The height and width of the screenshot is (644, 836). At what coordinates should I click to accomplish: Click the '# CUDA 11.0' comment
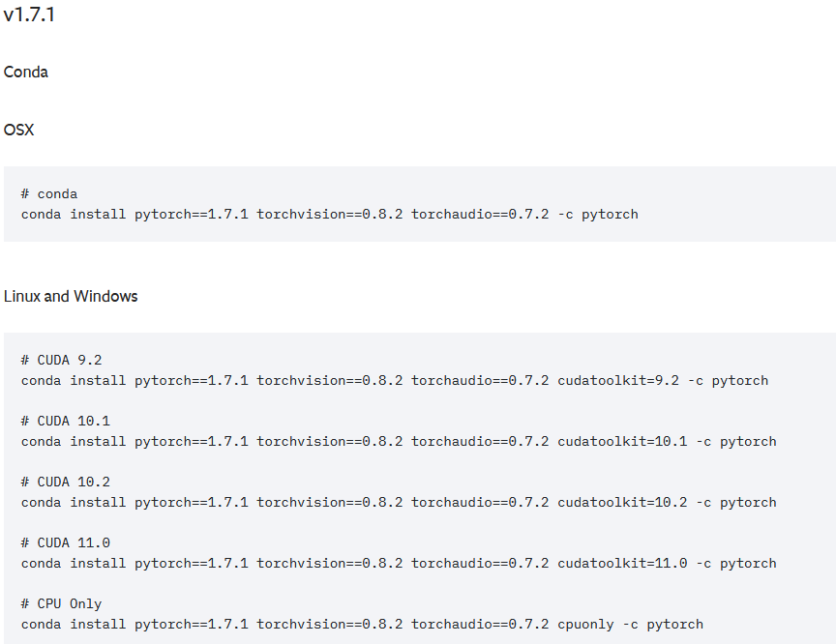point(66,542)
